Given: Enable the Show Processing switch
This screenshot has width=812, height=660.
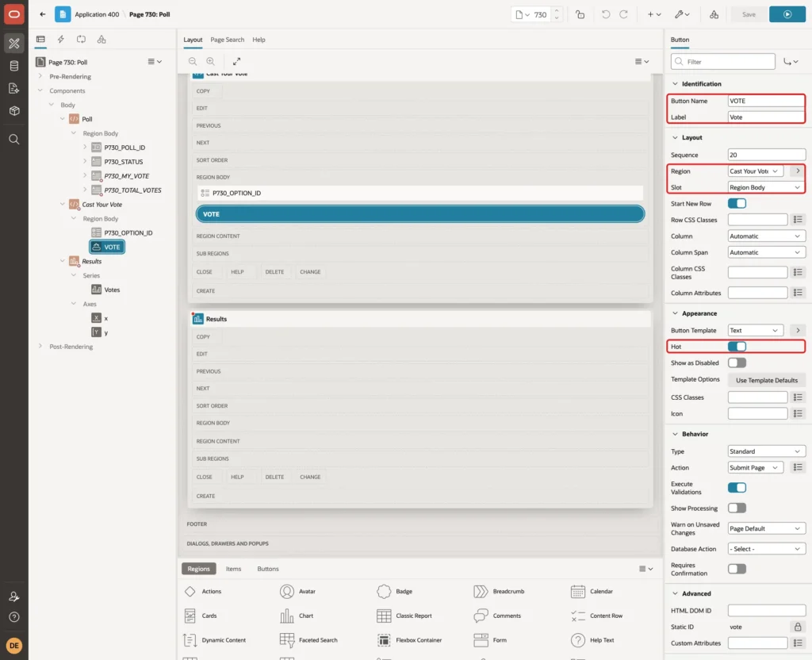Looking at the screenshot, I should [737, 508].
